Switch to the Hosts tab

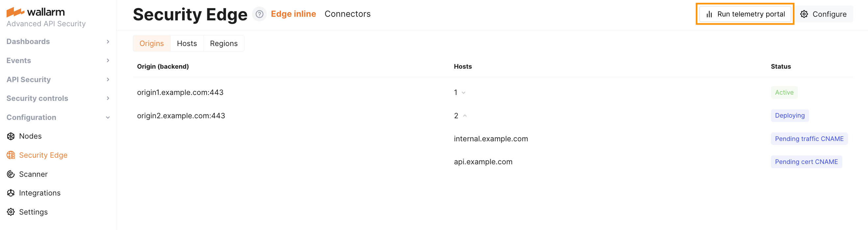pyautogui.click(x=187, y=43)
